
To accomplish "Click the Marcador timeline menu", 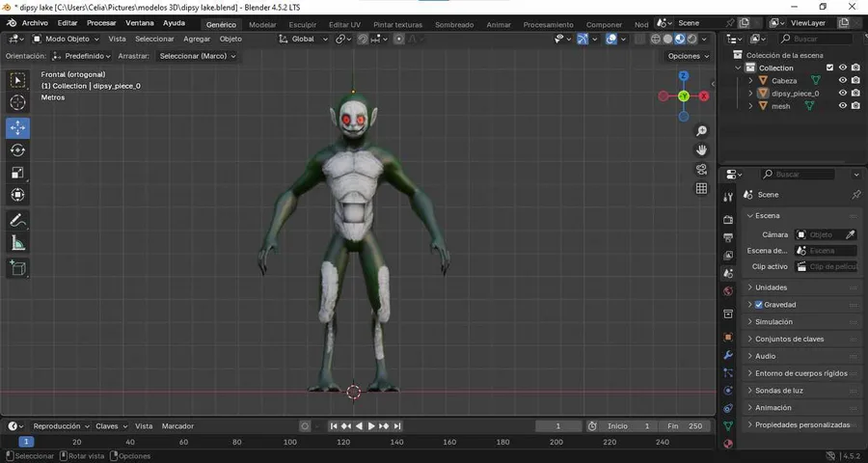I will pos(177,426).
